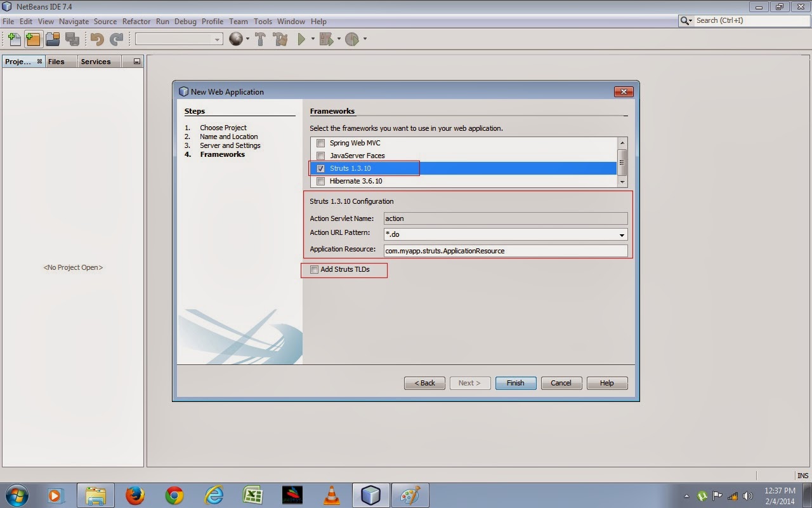Check the Spring Web MVC checkbox
The height and width of the screenshot is (508, 812).
(x=320, y=143)
